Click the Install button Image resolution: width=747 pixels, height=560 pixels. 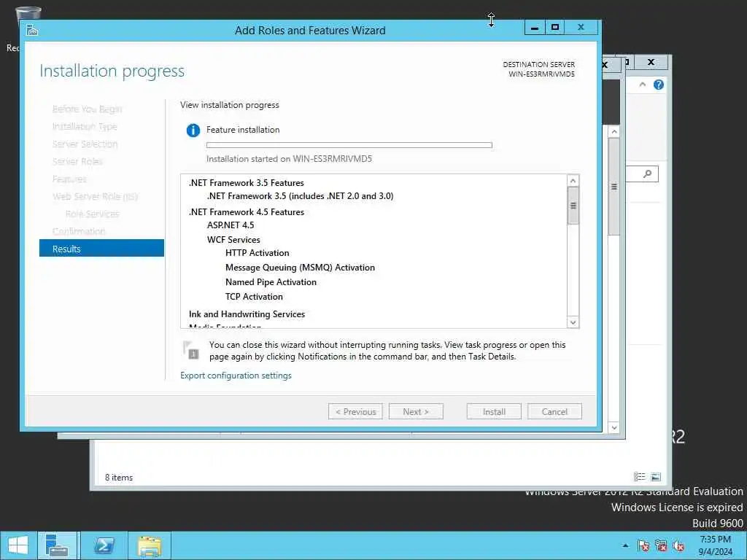494,412
